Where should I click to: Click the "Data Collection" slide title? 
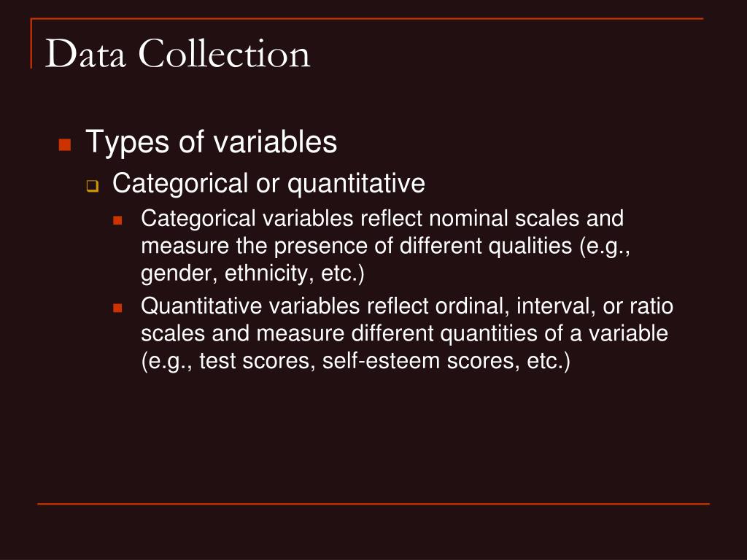pyautogui.click(x=178, y=53)
